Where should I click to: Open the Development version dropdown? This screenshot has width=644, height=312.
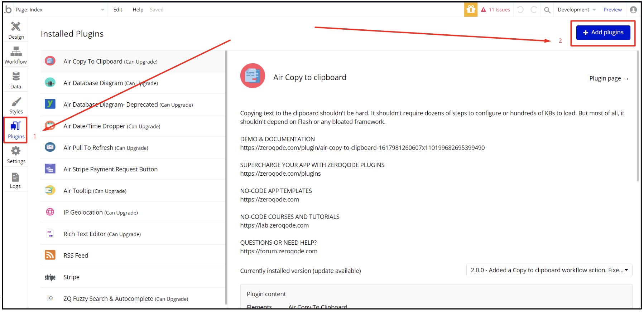pyautogui.click(x=577, y=10)
